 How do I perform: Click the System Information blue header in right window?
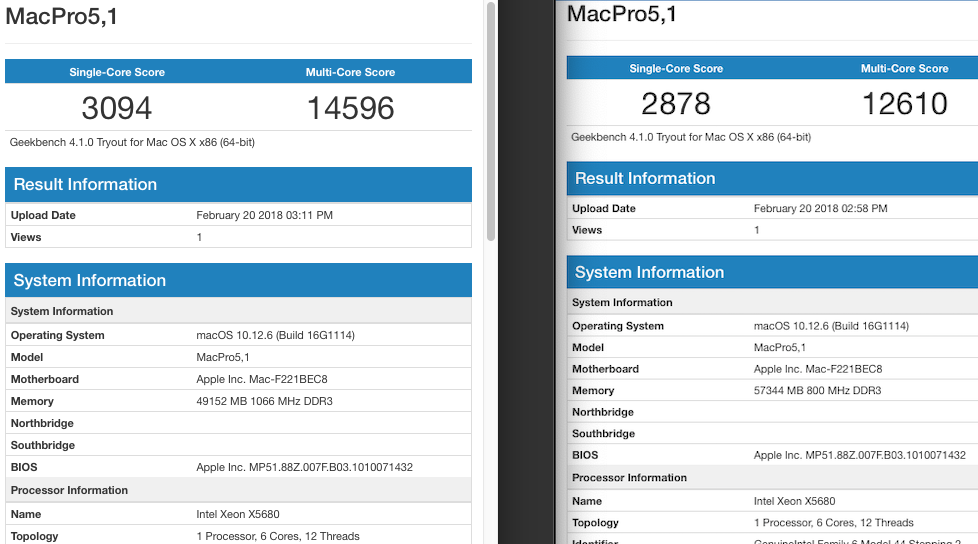tap(772, 272)
